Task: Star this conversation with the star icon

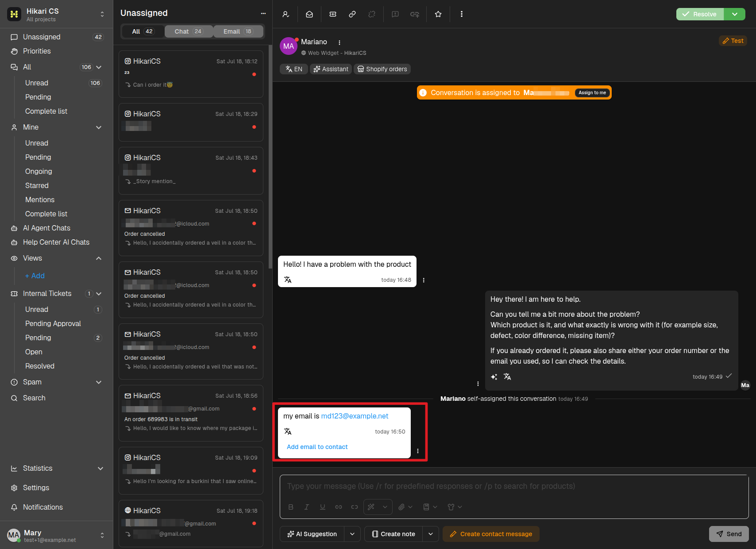Action: click(x=438, y=14)
